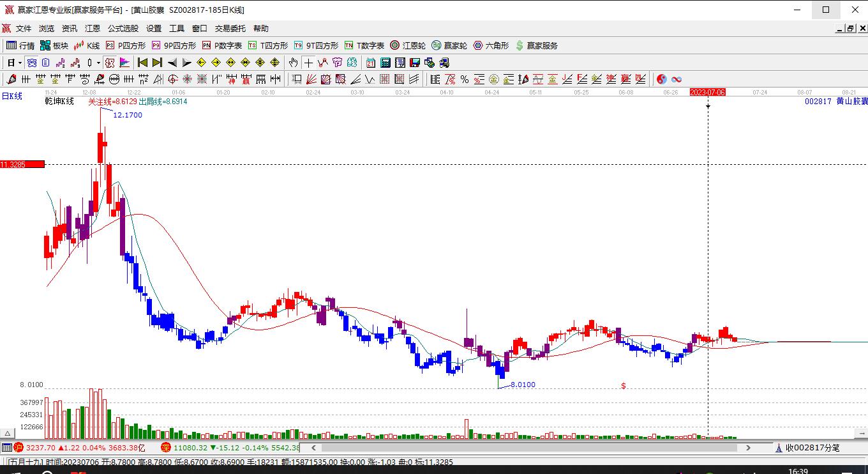
Task: Toggle the 乾坤K线 indicator label
Action: (x=59, y=102)
